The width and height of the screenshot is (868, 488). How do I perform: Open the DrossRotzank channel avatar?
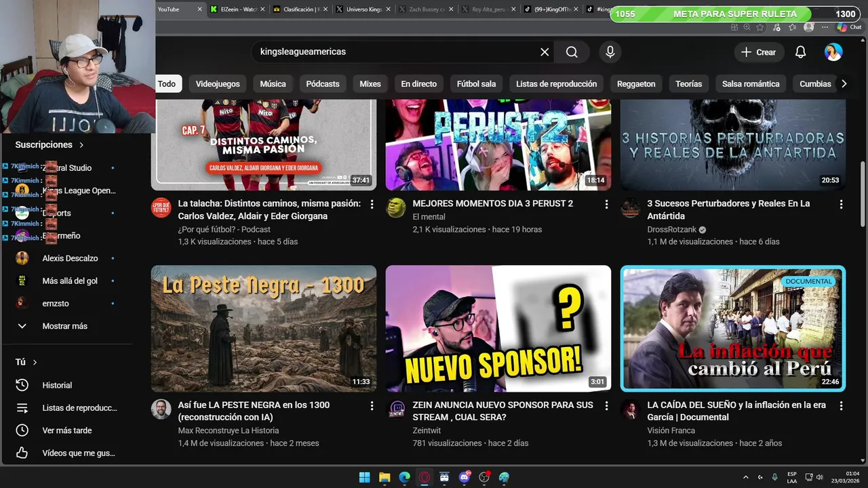click(x=630, y=207)
